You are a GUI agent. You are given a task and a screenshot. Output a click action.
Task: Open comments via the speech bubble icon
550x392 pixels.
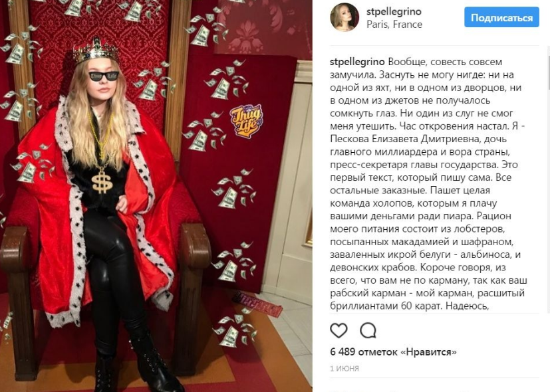(368, 330)
